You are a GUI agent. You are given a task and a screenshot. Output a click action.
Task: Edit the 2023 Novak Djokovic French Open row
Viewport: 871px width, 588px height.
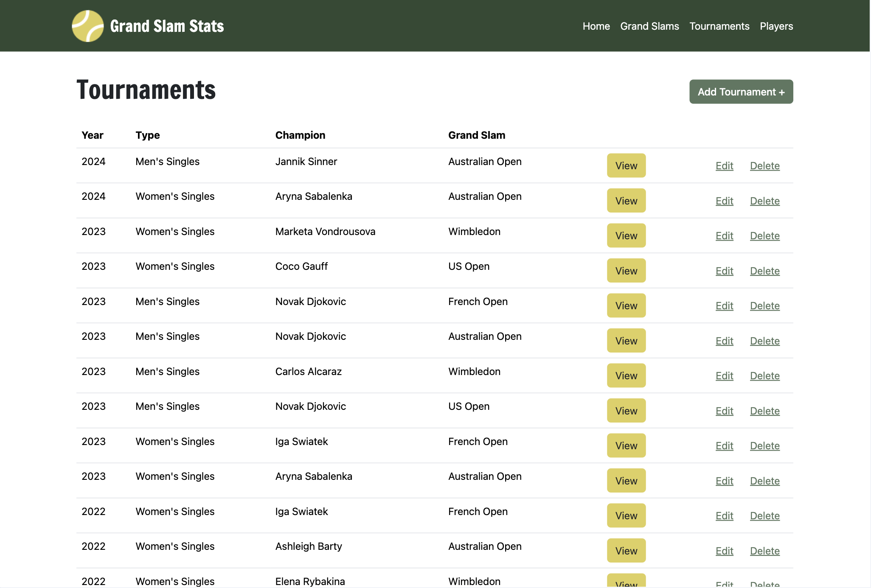pyautogui.click(x=724, y=305)
